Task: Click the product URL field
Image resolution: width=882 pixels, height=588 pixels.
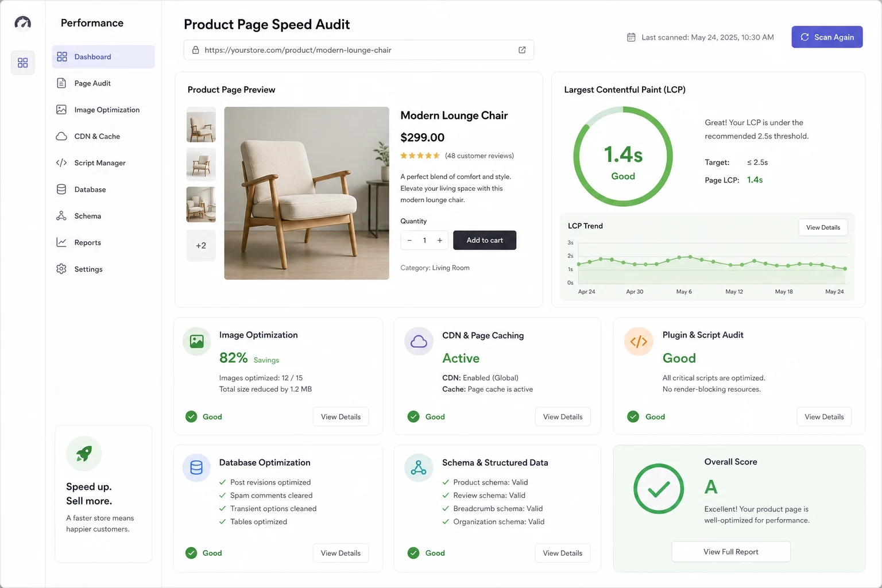Action: 359,50
